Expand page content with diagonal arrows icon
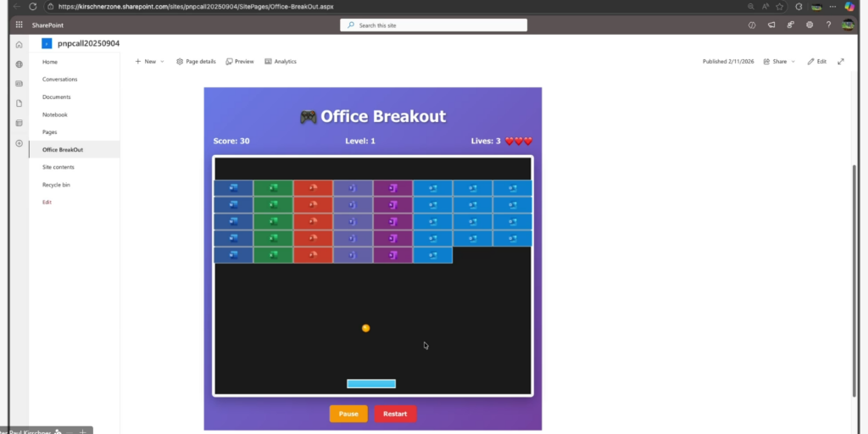 tap(840, 61)
